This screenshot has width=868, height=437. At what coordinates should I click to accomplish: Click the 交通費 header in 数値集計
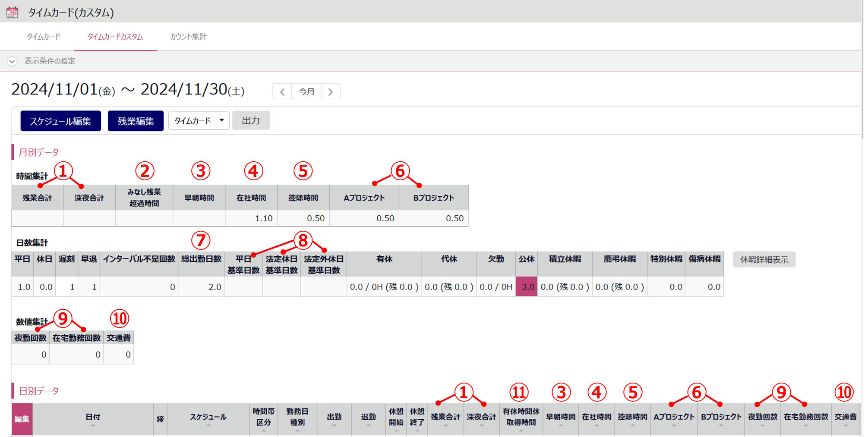(x=119, y=338)
